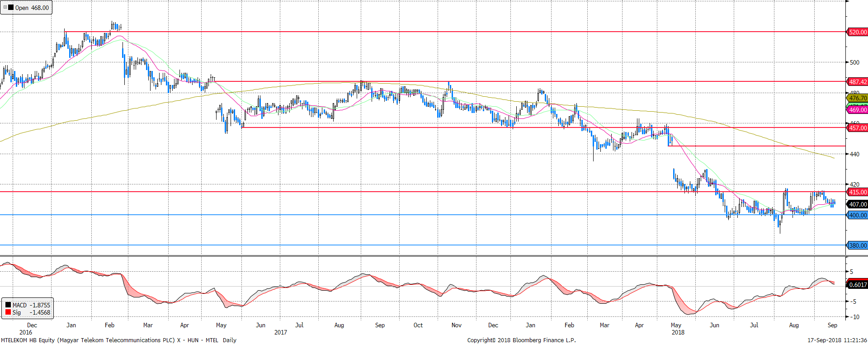Screen dimensions: 868x344
Task: Expand the Open price legend box
Action: point(5,7)
